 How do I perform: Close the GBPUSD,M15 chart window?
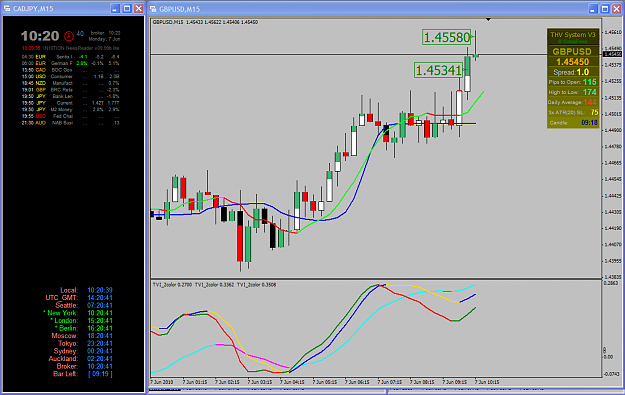point(616,9)
